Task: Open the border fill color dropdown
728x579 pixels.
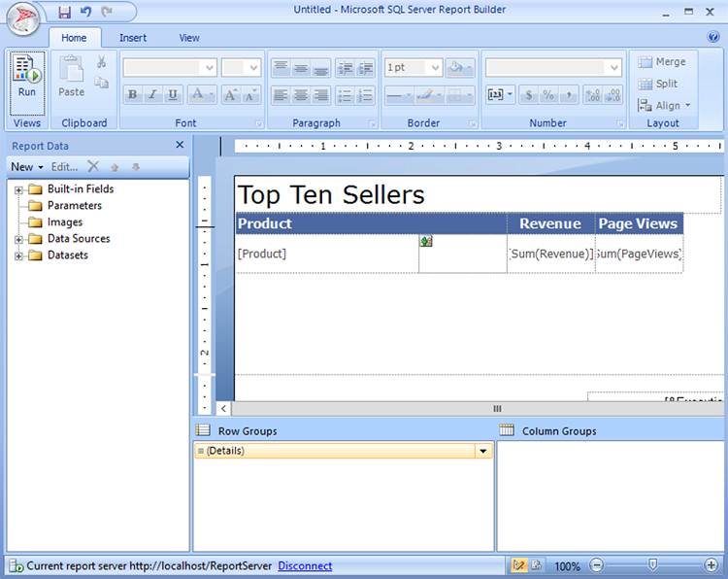Action: point(470,68)
